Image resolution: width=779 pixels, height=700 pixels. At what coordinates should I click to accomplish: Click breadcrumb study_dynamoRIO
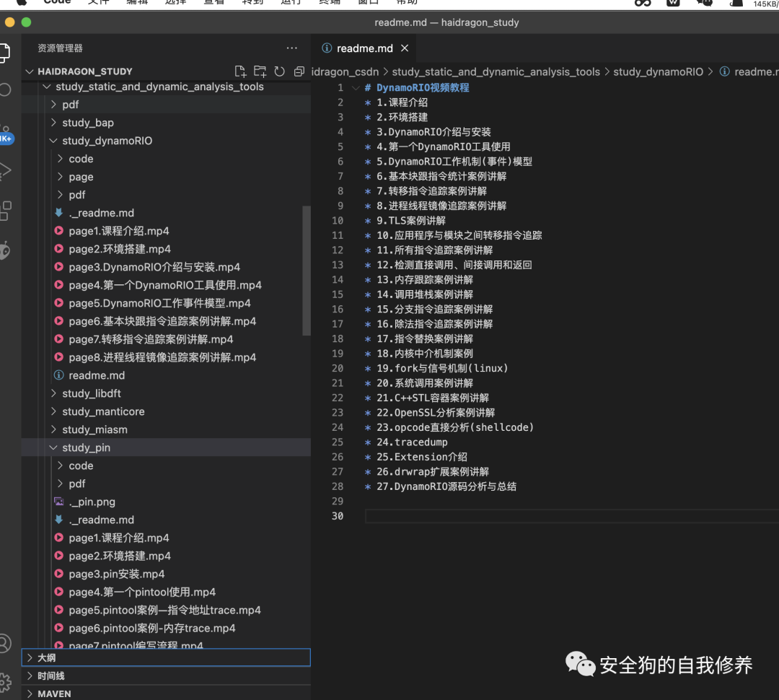(x=658, y=71)
